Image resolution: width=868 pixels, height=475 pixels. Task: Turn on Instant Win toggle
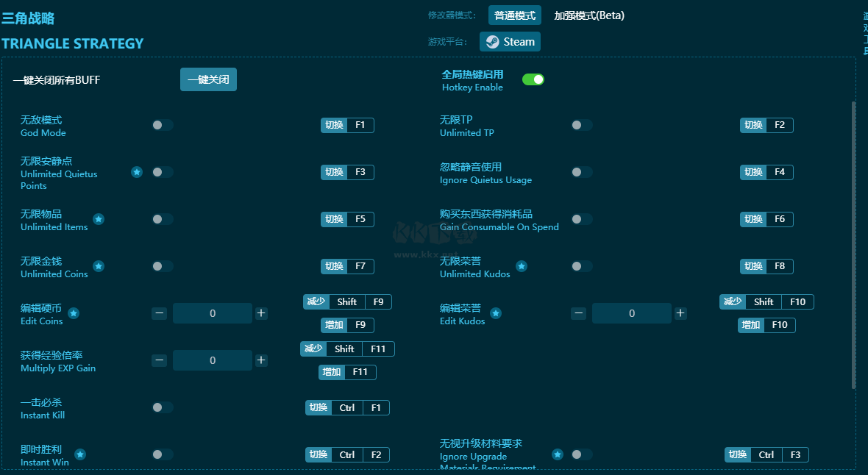(163, 454)
